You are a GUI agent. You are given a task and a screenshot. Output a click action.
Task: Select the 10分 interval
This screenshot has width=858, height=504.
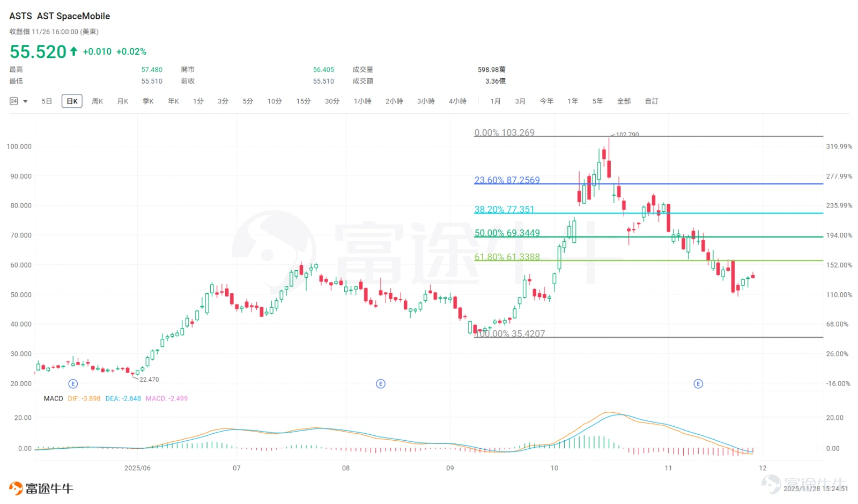point(275,101)
